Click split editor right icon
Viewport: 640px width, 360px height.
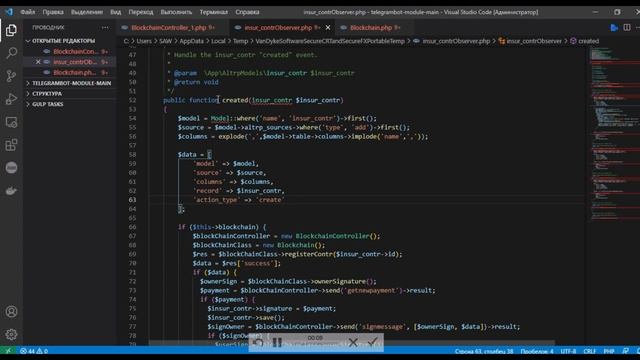tap(627, 28)
